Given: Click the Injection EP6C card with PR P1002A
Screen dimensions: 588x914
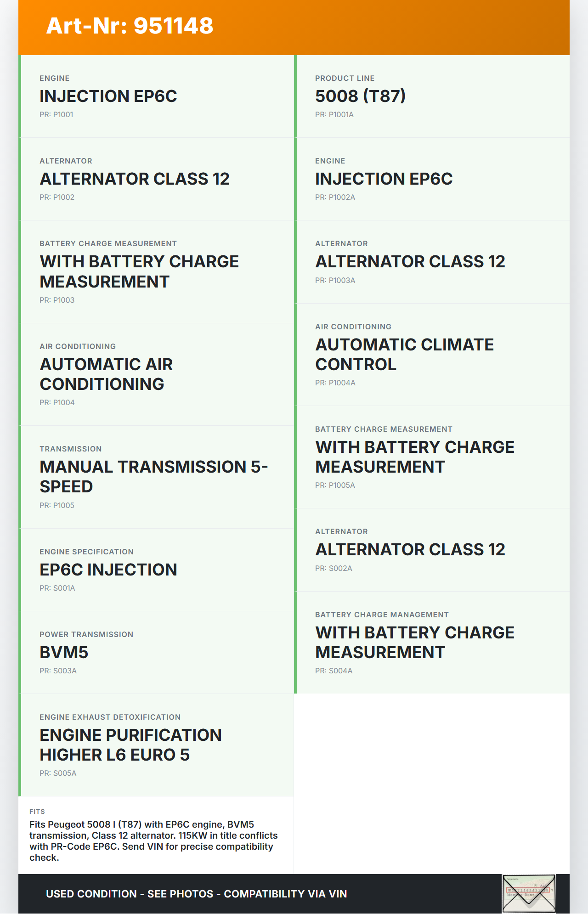Looking at the screenshot, I should (x=432, y=179).
